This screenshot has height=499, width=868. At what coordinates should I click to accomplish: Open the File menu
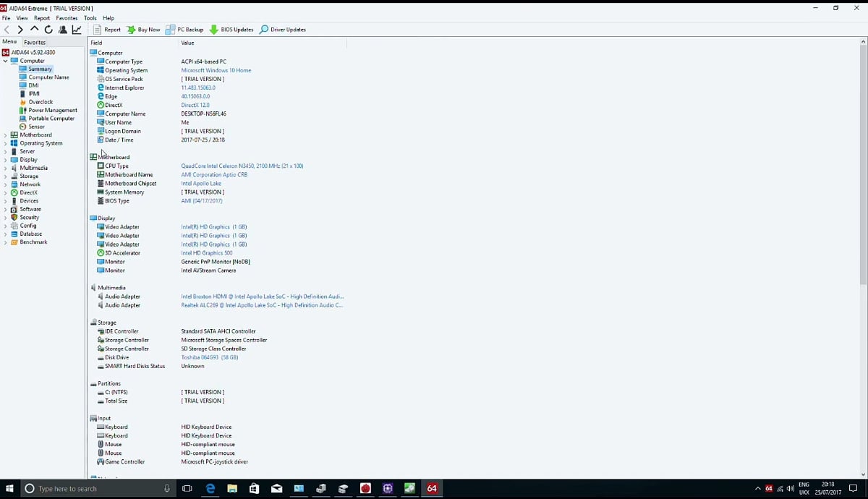pos(6,18)
